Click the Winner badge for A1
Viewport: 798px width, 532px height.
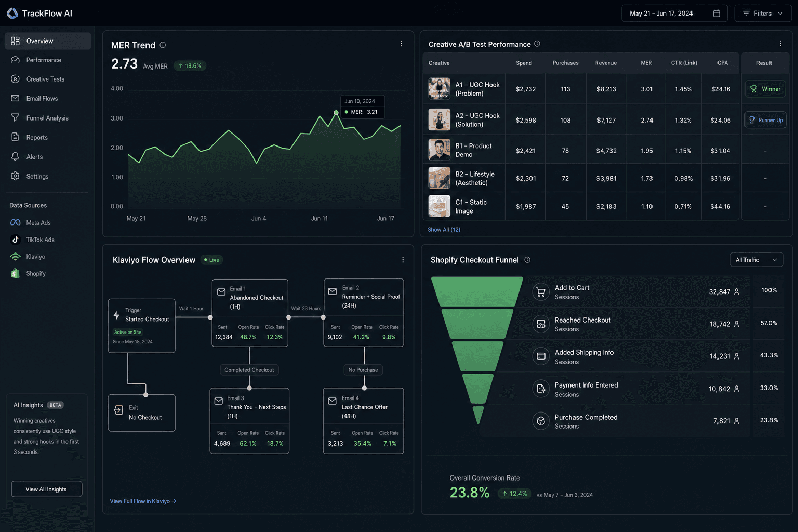coord(765,89)
